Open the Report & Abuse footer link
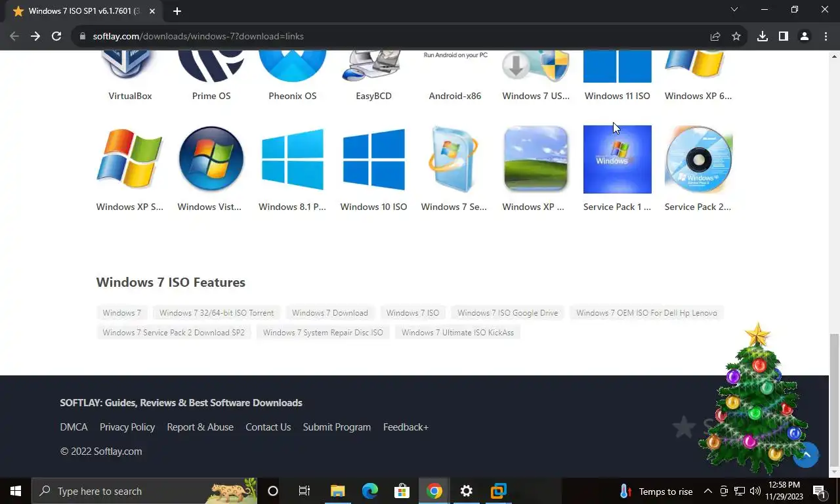 coord(200,427)
